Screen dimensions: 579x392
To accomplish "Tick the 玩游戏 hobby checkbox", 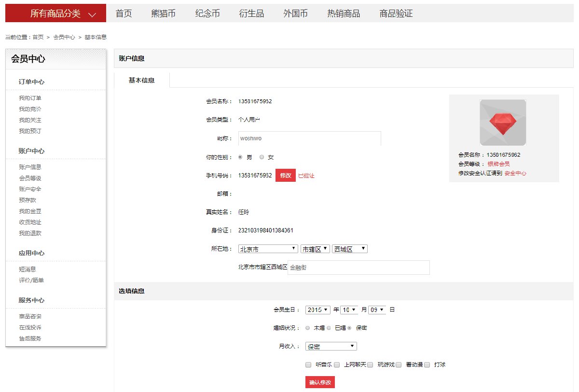I will point(370,365).
